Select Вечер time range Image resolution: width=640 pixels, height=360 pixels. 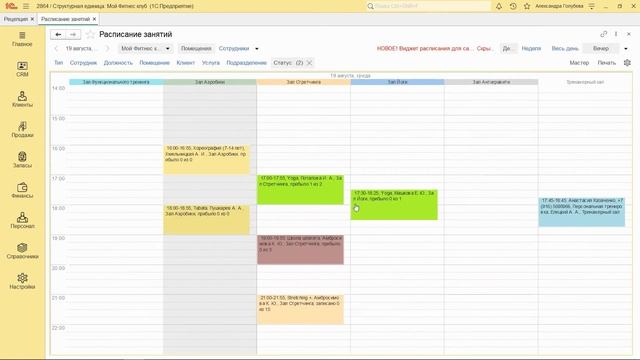point(601,48)
